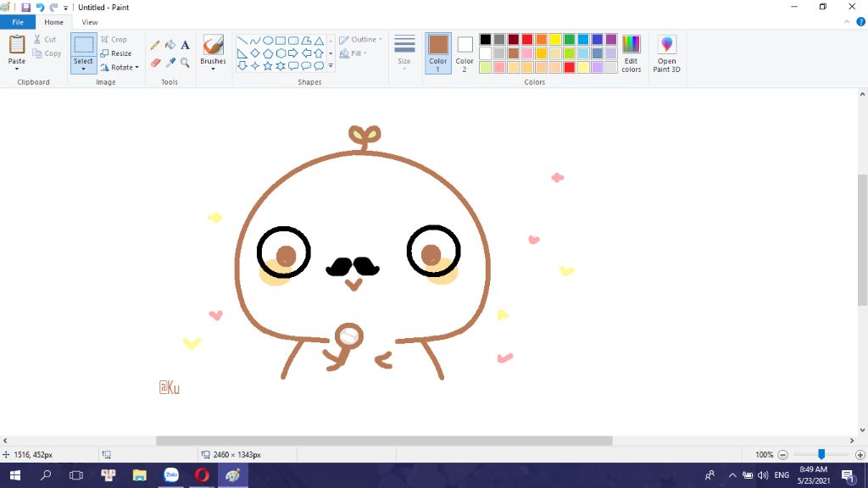Click the Save icon in the title bar
868x488 pixels.
point(25,7)
